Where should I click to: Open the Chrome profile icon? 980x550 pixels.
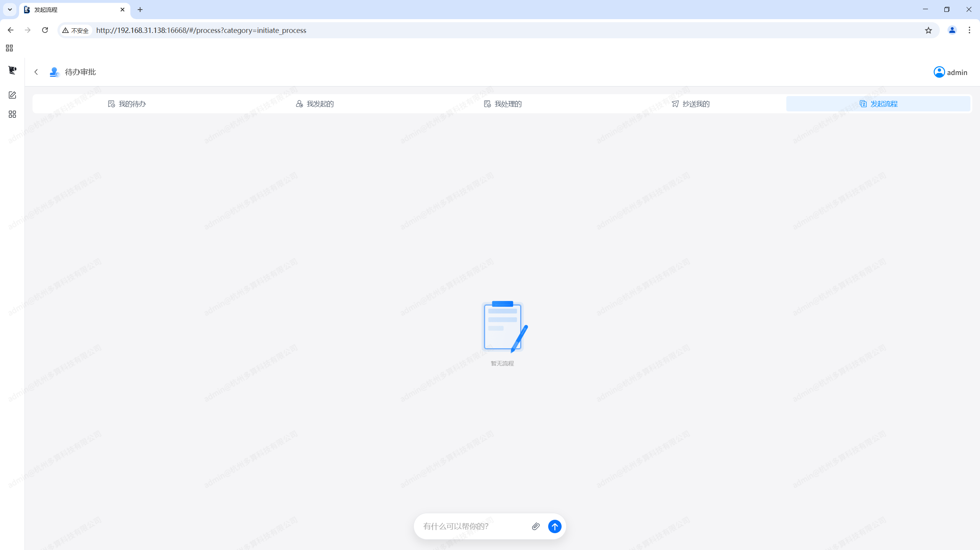pos(952,30)
